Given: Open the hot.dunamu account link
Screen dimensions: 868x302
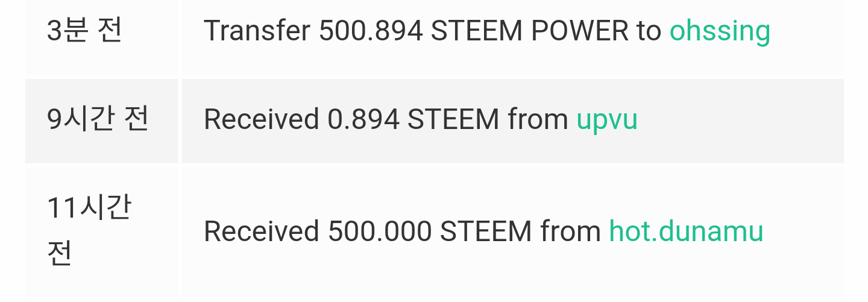Looking at the screenshot, I should click(687, 231).
